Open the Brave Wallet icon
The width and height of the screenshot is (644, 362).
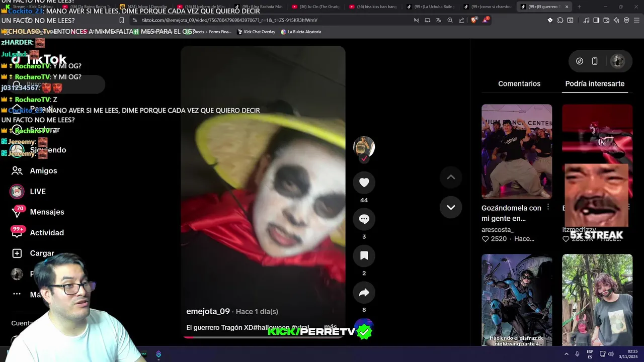pos(606,20)
